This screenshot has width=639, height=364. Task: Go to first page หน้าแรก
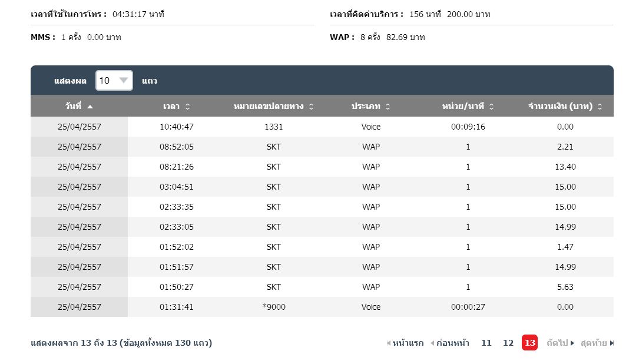[405, 343]
